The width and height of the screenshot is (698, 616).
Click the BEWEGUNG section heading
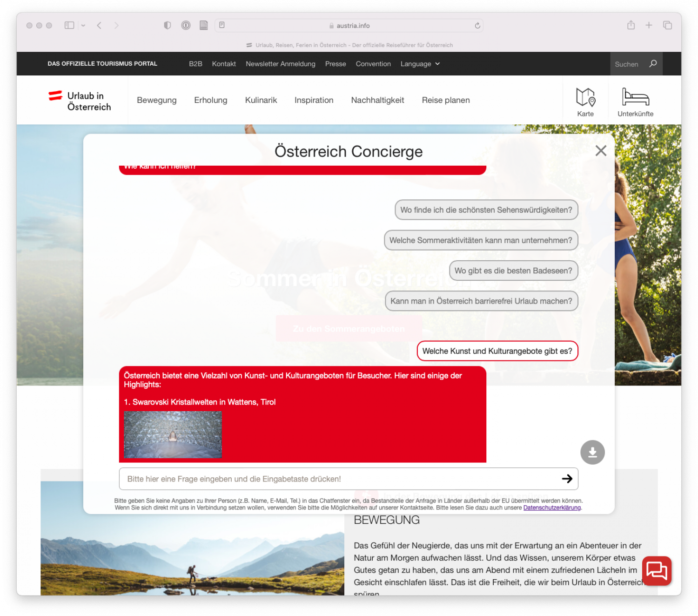point(387,520)
